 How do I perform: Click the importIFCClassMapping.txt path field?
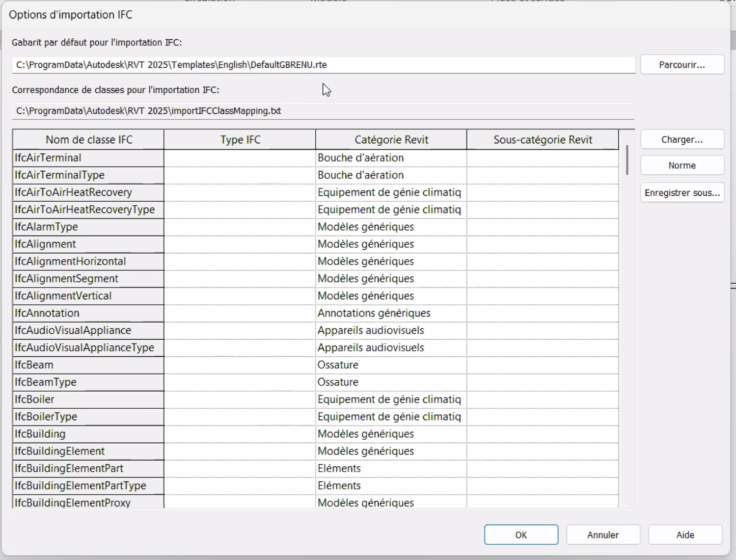(323, 111)
